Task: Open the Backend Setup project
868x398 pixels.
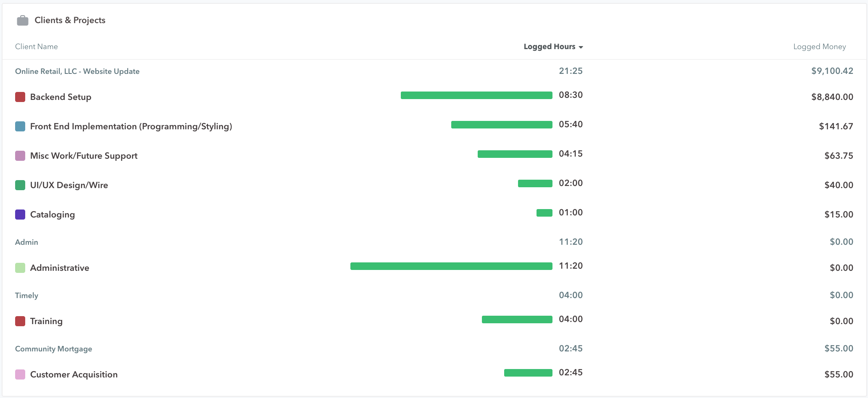Action: (60, 97)
